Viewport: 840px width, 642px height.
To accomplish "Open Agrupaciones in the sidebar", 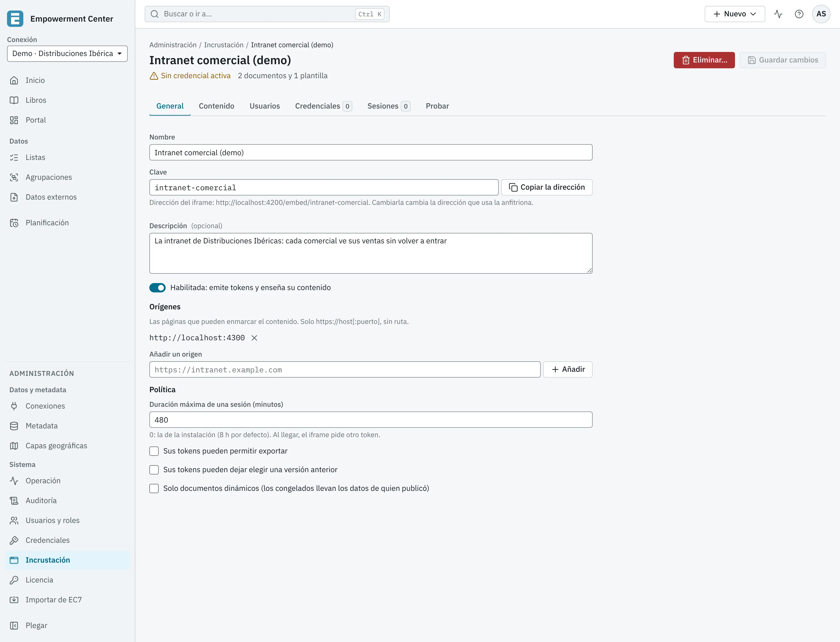I will [67, 177].
